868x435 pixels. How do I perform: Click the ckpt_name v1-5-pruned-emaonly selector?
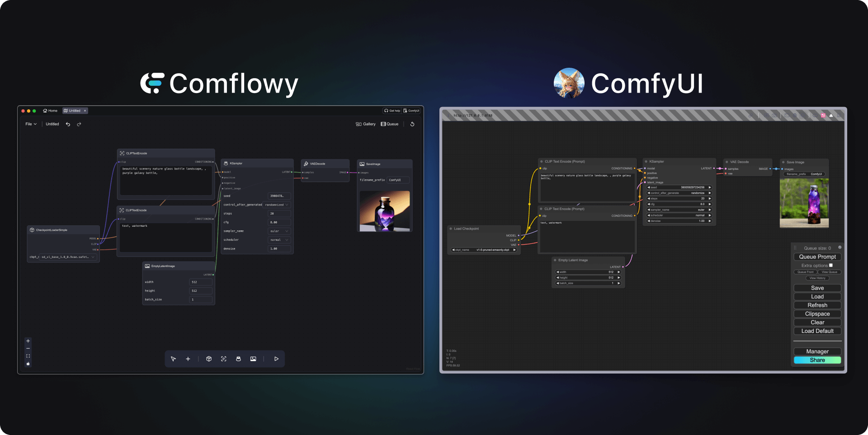(484, 250)
